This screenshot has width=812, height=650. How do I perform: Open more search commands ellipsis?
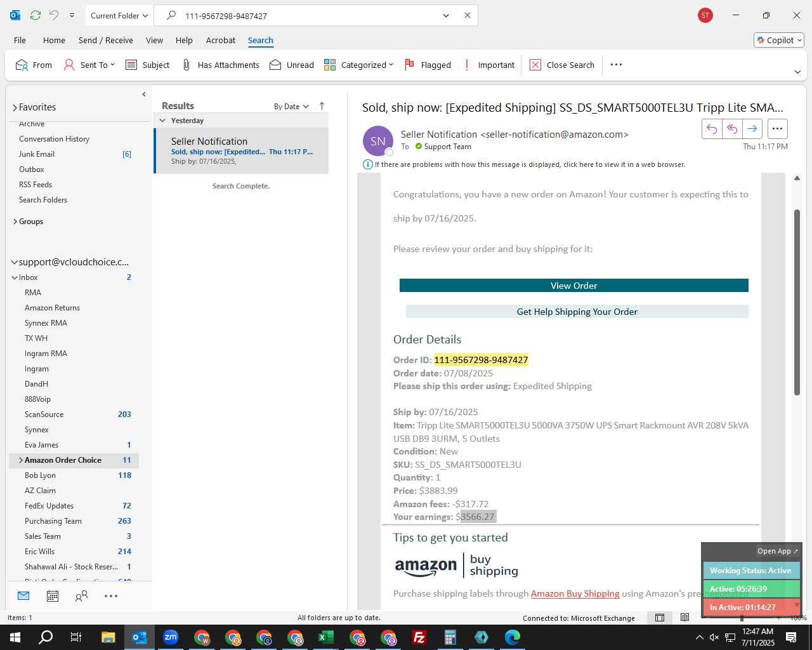616,65
